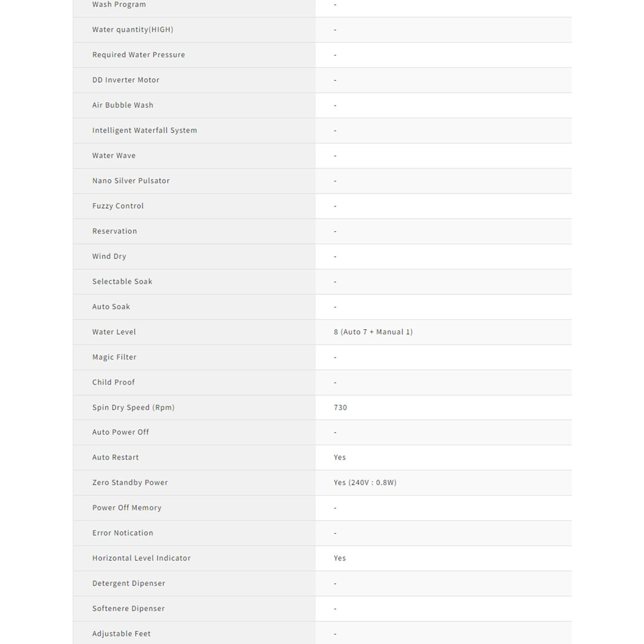The height and width of the screenshot is (644, 644).
Task: Select the Air Bubble Wash label
Action: point(123,106)
